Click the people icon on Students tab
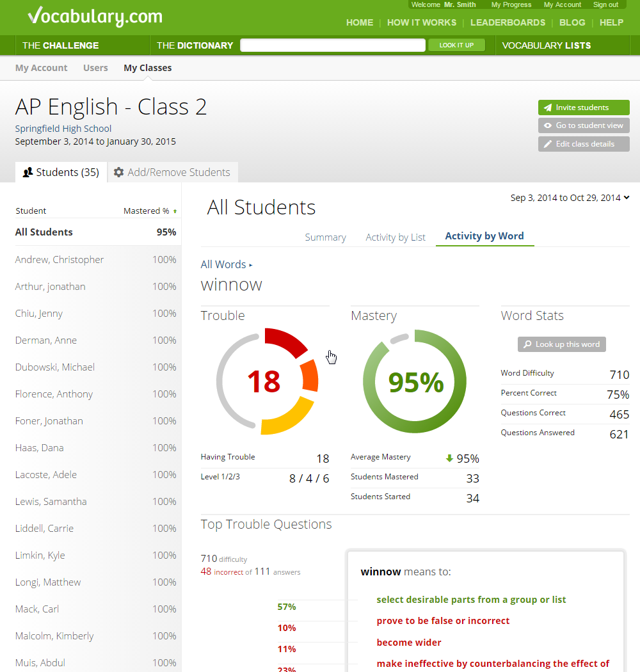This screenshot has width=640, height=672. tap(28, 172)
